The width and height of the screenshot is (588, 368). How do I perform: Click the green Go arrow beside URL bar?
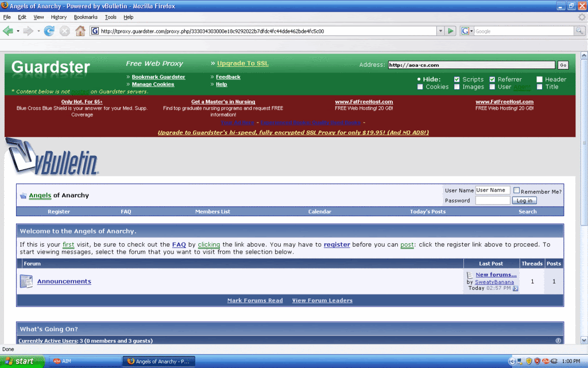click(451, 31)
